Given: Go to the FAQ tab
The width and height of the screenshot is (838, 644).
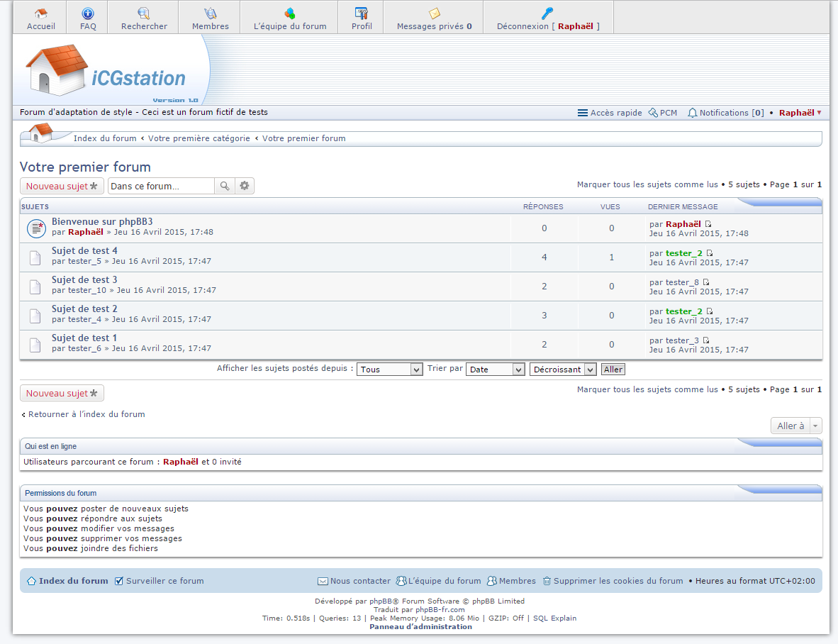Looking at the screenshot, I should coord(88,18).
